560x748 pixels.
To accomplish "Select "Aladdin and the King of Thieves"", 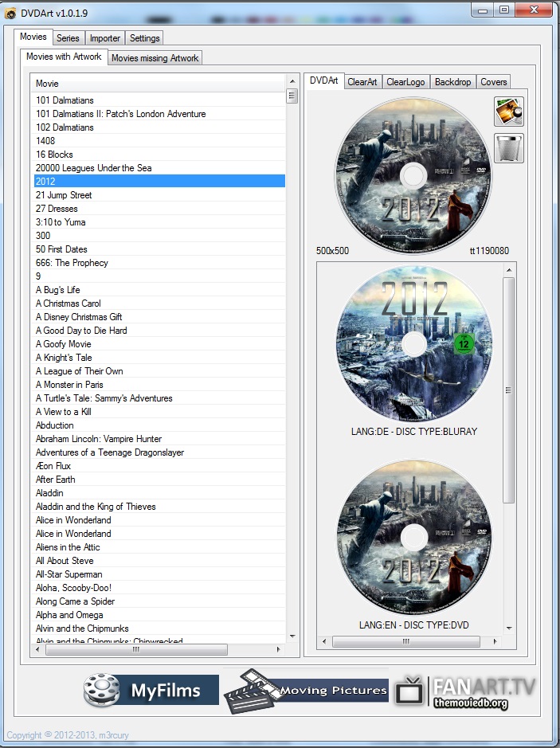I will pos(160,506).
